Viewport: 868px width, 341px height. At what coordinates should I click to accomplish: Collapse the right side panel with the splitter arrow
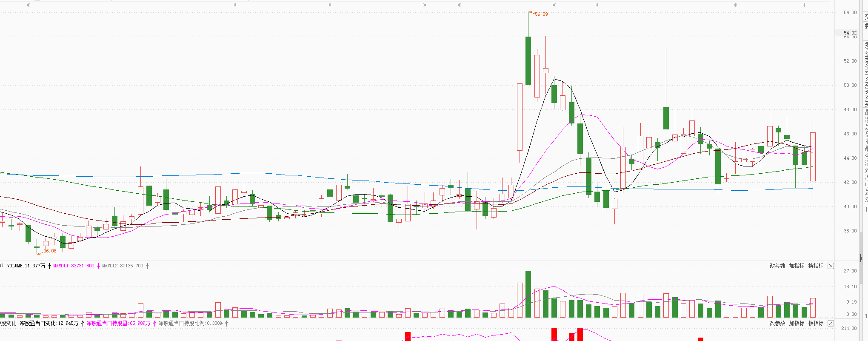861,258
